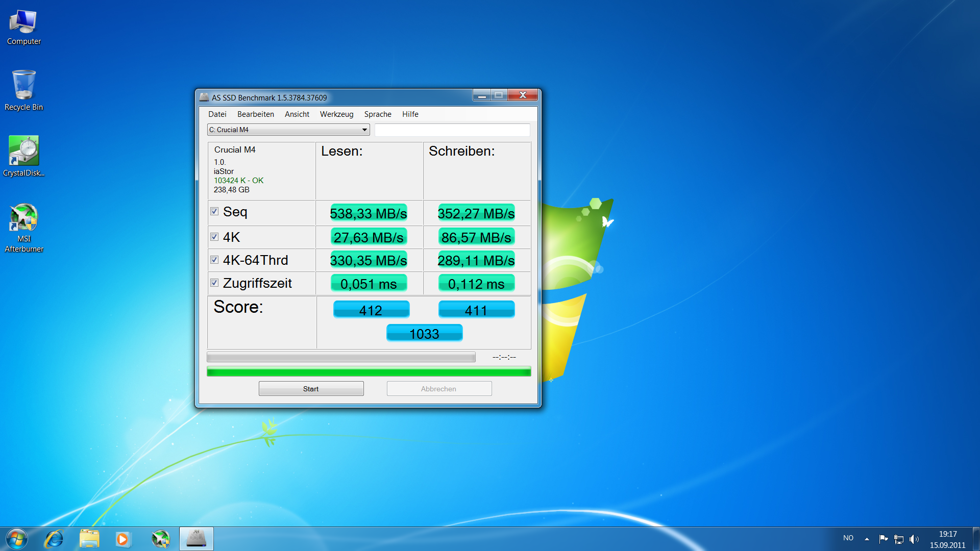
Task: Open Windows Explorer folder in taskbar
Action: (89, 539)
